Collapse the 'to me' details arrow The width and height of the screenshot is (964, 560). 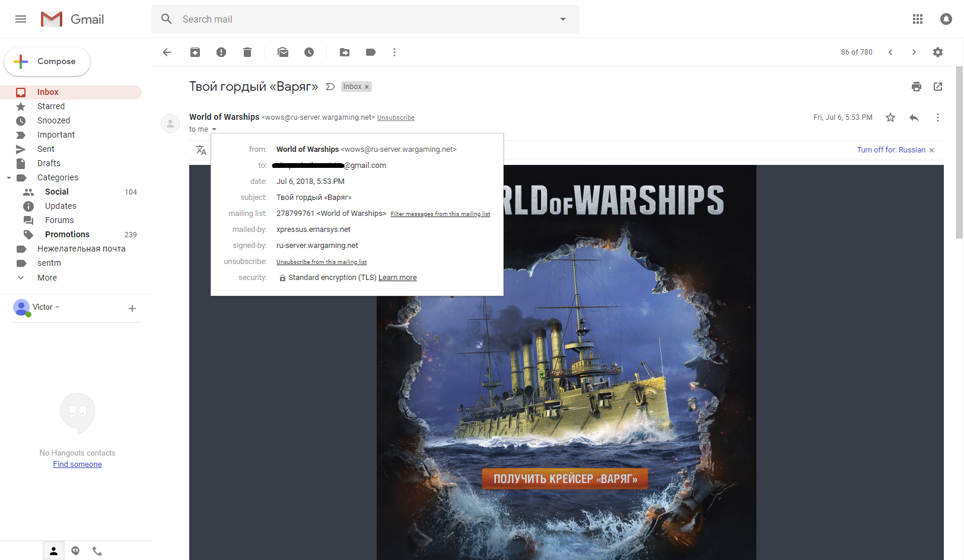[214, 129]
